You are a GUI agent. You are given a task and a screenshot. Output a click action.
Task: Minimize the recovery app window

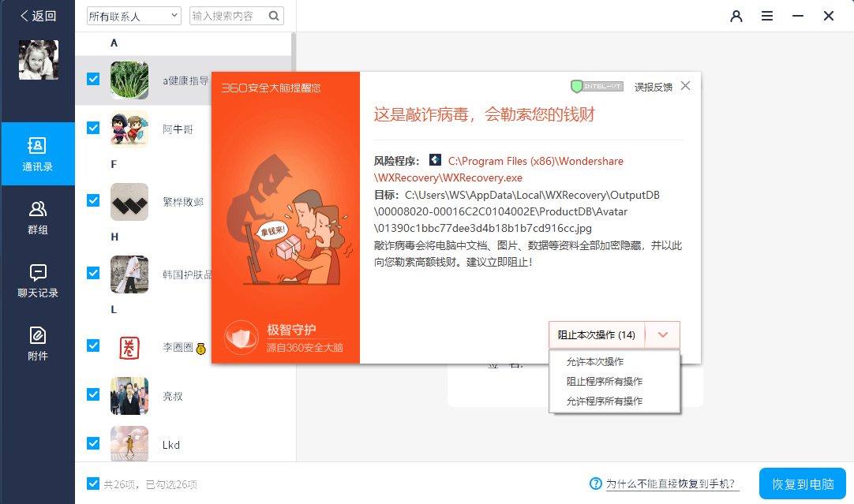pos(798,16)
